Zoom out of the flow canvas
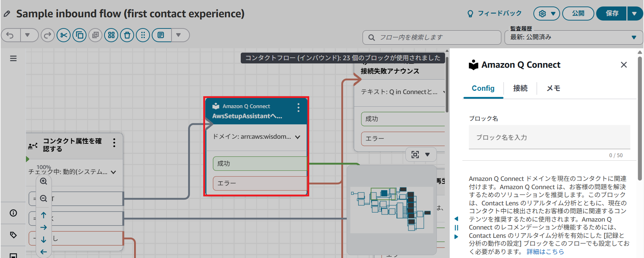The height and width of the screenshot is (258, 644). (x=44, y=199)
